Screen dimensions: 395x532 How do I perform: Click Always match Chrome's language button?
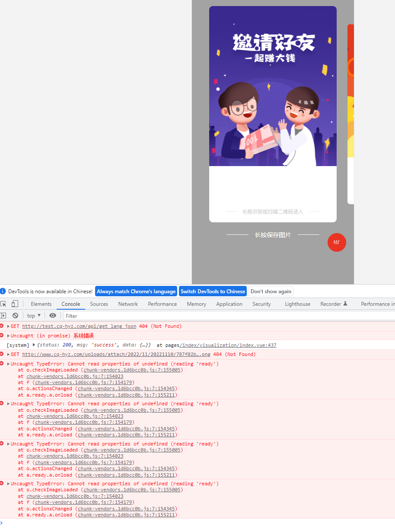tap(136, 292)
